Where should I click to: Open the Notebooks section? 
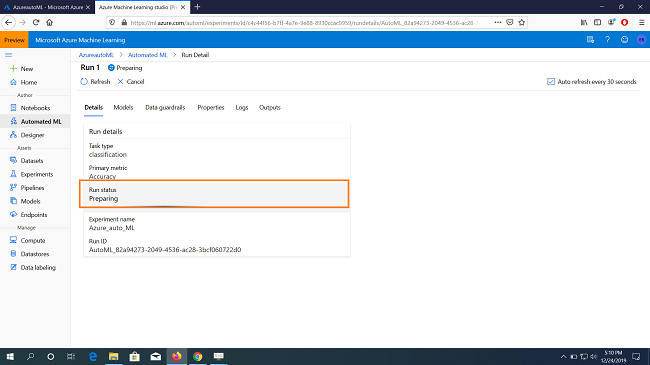tap(35, 108)
